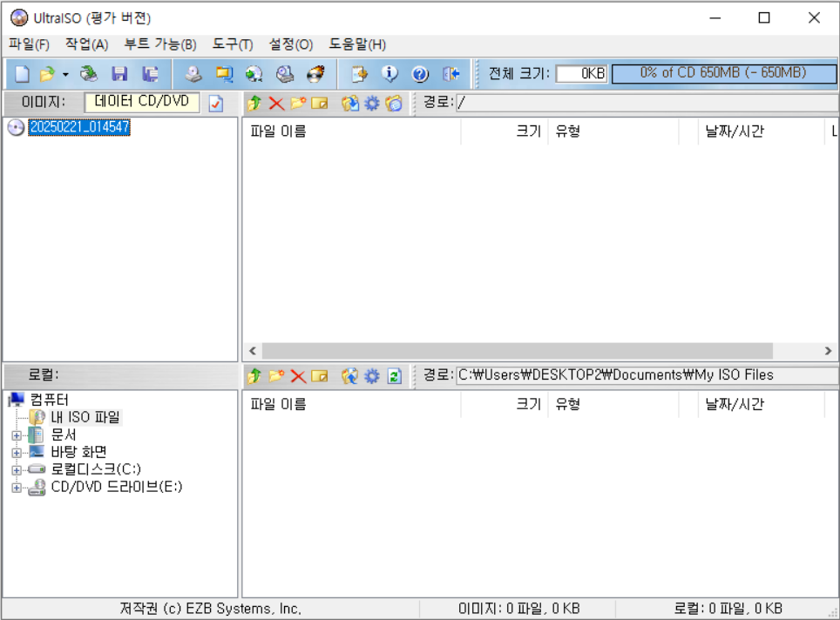Create New Folder in image pane toolbar
840x620 pixels.
[x=298, y=103]
